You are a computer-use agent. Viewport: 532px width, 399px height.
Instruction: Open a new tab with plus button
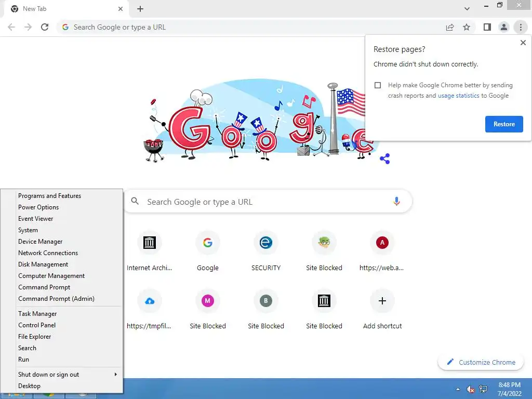[140, 9]
